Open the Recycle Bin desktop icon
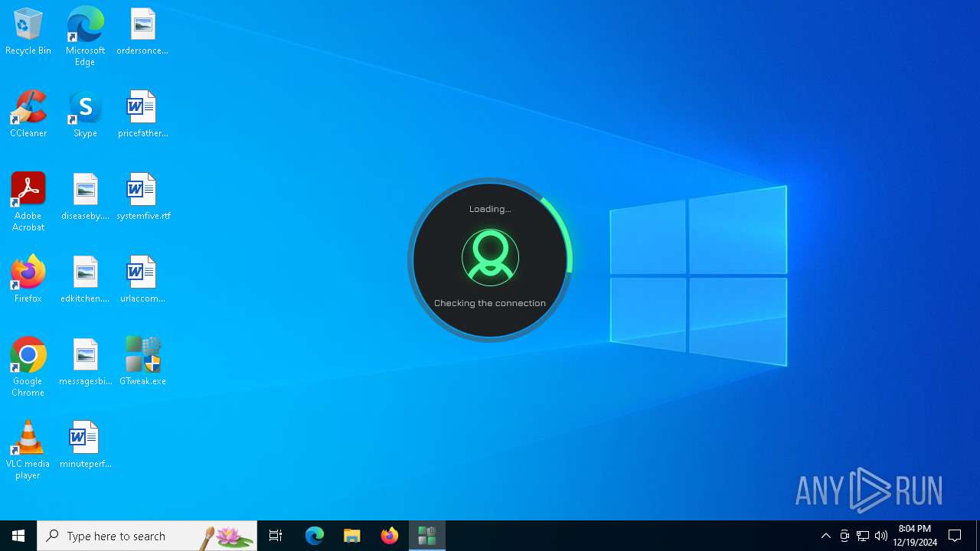The height and width of the screenshot is (551, 980). 28,32
